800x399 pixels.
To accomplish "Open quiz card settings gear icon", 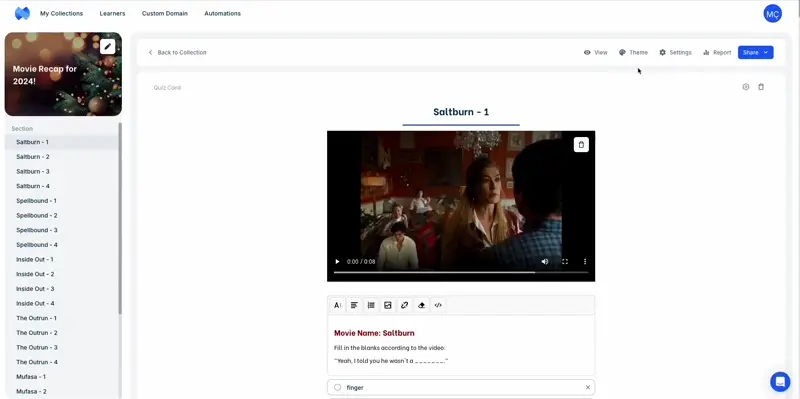I will 745,87.
